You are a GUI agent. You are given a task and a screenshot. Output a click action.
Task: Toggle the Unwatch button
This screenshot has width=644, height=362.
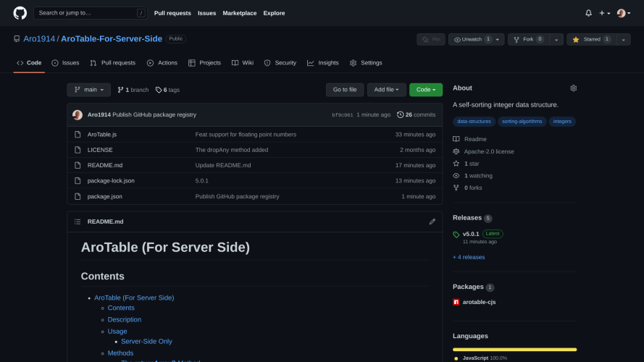coord(471,39)
